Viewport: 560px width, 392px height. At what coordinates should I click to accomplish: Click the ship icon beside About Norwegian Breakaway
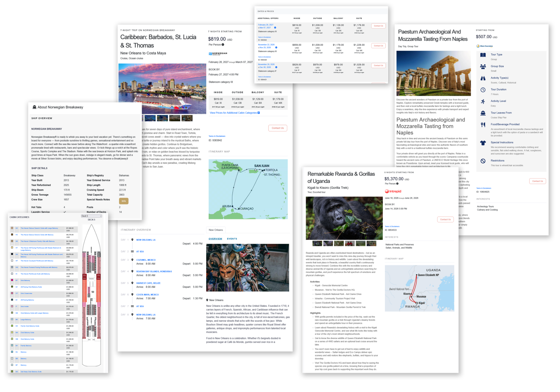pos(35,107)
